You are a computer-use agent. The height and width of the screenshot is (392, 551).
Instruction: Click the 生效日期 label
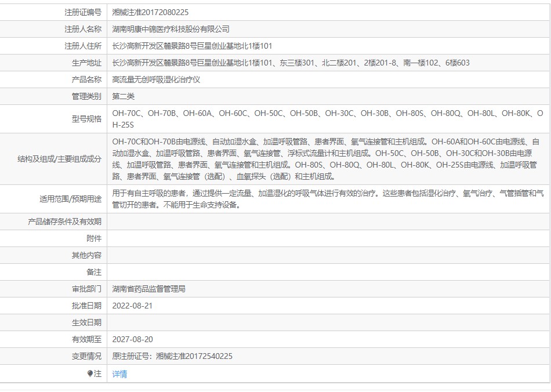click(86, 323)
